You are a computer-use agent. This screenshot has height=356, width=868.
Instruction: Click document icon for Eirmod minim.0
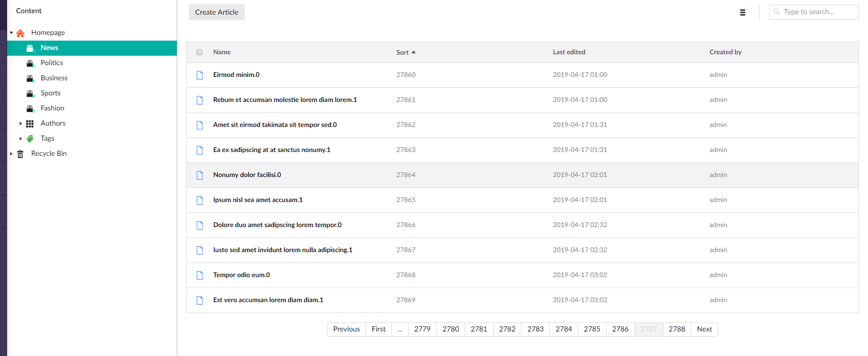click(200, 75)
